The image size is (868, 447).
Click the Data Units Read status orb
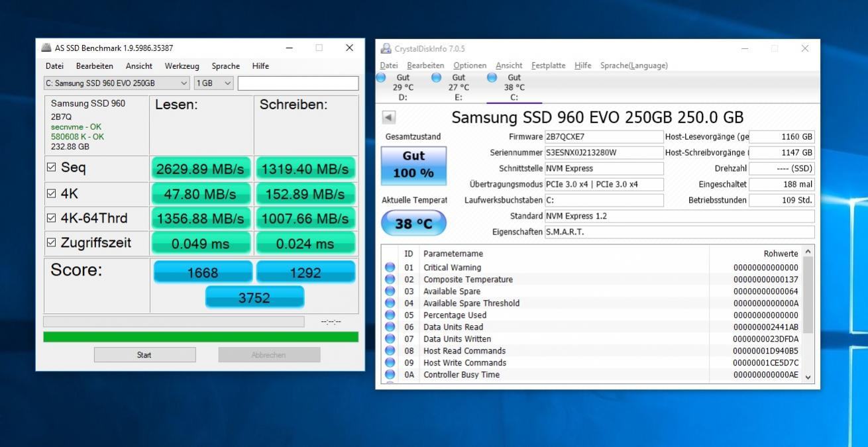[x=390, y=327]
